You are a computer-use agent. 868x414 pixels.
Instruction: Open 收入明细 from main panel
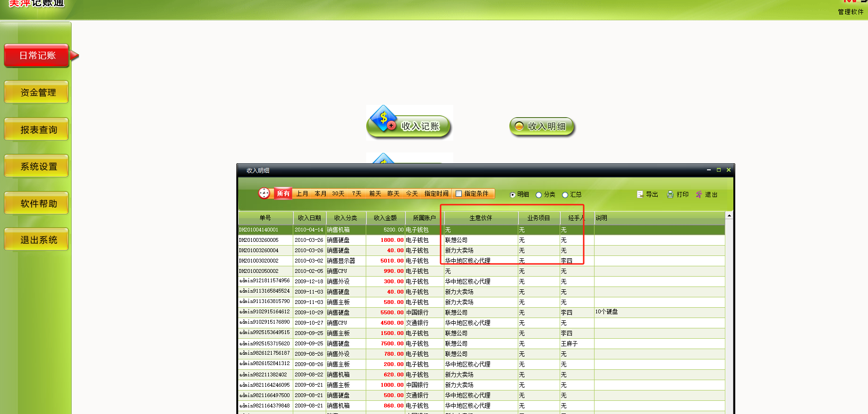542,127
